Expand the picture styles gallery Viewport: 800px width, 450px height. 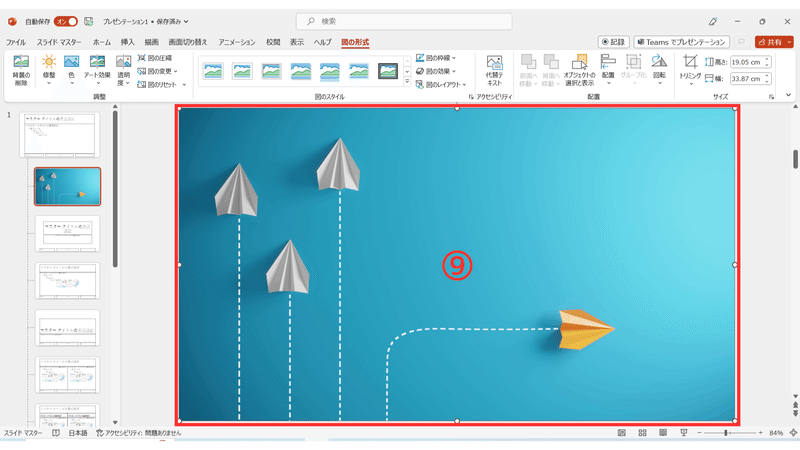coord(407,82)
